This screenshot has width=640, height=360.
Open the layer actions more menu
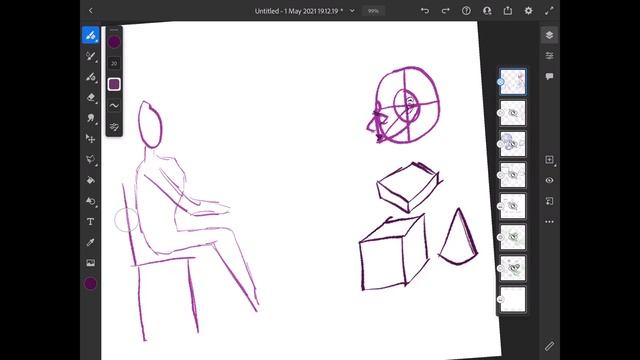tap(549, 222)
